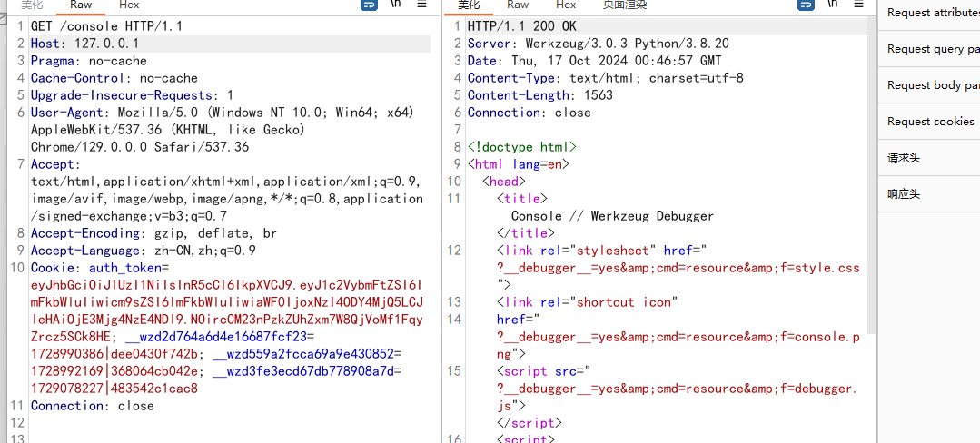Click 'Content-Length: 1563' response line

pyautogui.click(x=540, y=95)
